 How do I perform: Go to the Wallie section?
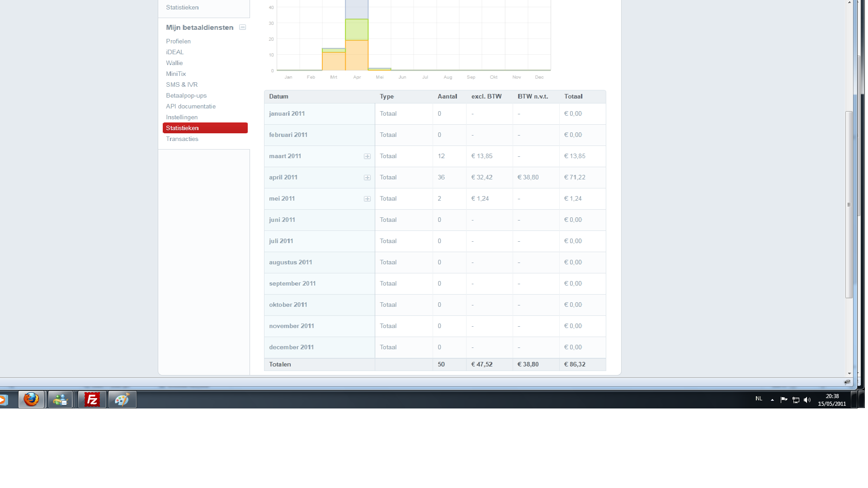(174, 63)
